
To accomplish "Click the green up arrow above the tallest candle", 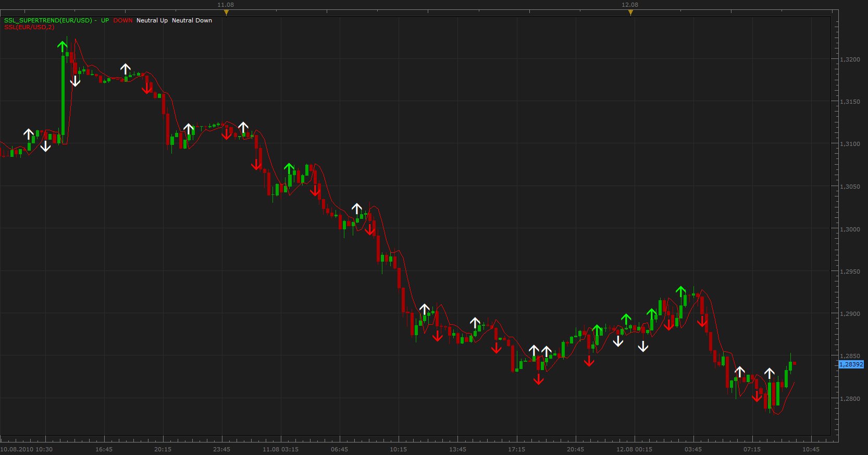I will [x=63, y=46].
